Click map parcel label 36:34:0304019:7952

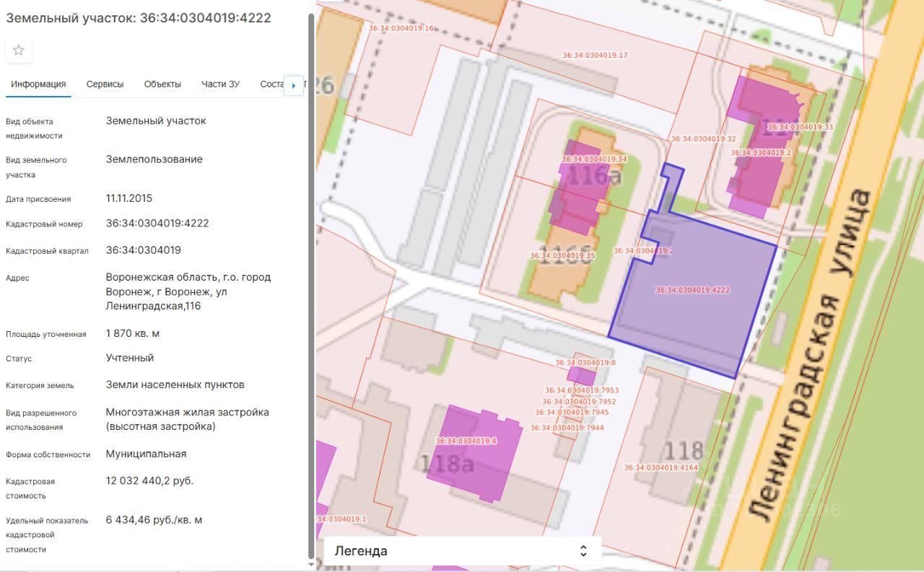click(579, 402)
